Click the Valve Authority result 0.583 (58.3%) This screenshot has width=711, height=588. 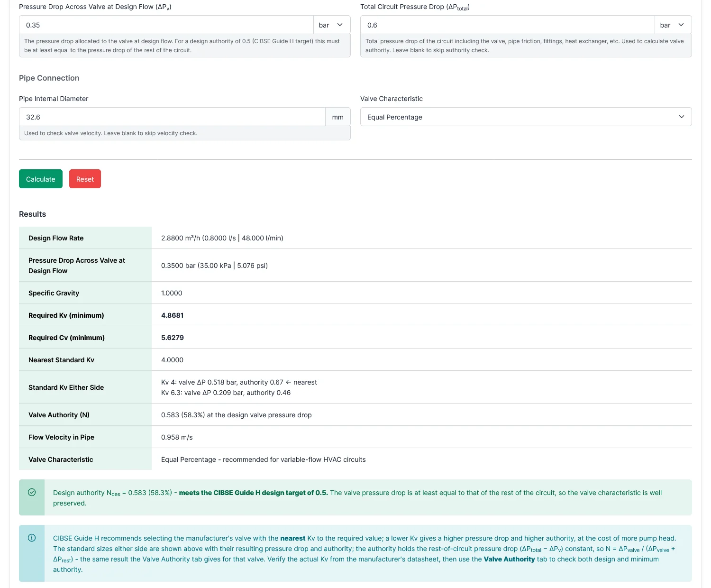click(x=237, y=415)
